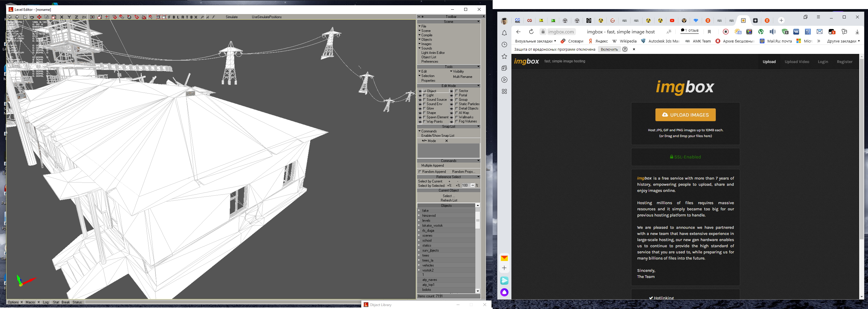The width and height of the screenshot is (868, 309).
Task: Lock to the X axis
Action: coord(62,17)
